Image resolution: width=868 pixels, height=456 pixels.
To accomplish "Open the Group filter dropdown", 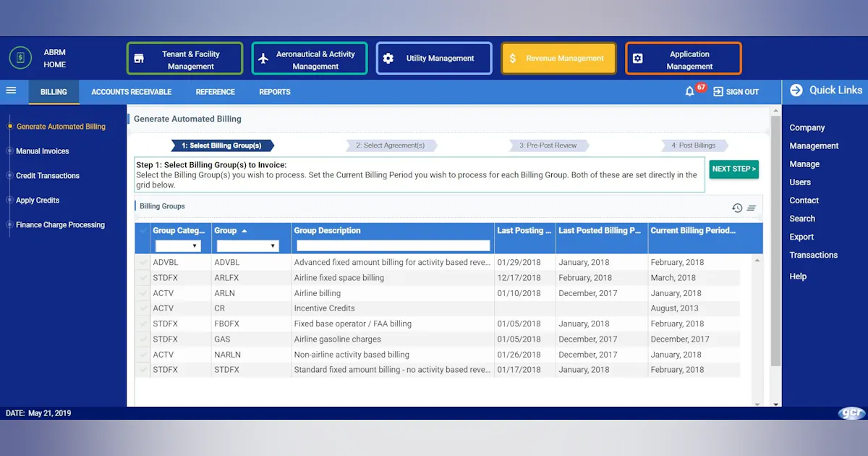I will coord(247,246).
